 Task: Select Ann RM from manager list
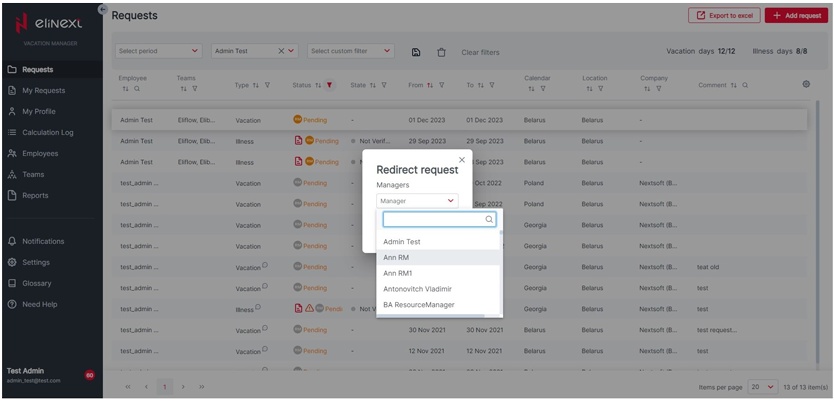[x=397, y=258]
